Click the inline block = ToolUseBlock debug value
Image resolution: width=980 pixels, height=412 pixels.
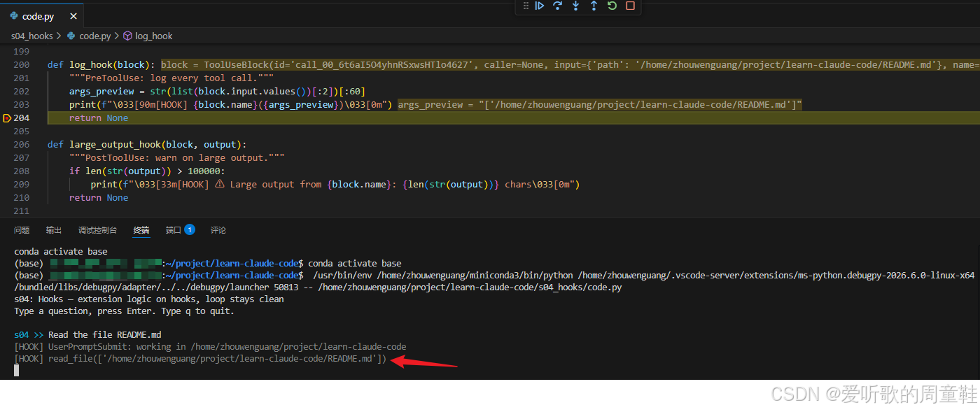click(570, 65)
